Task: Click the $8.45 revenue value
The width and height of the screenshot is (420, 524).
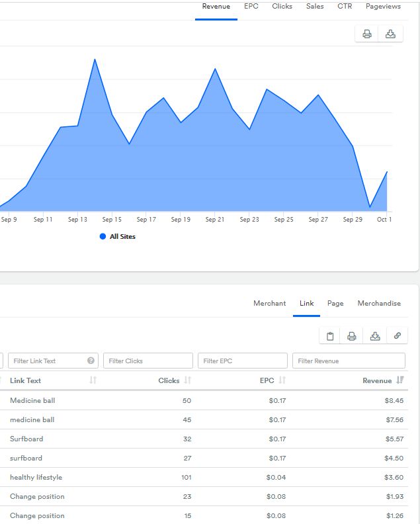Action: click(394, 400)
